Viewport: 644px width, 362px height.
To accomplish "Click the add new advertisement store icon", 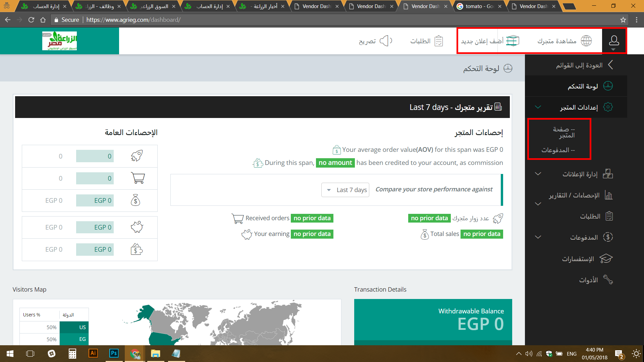I will click(x=512, y=41).
